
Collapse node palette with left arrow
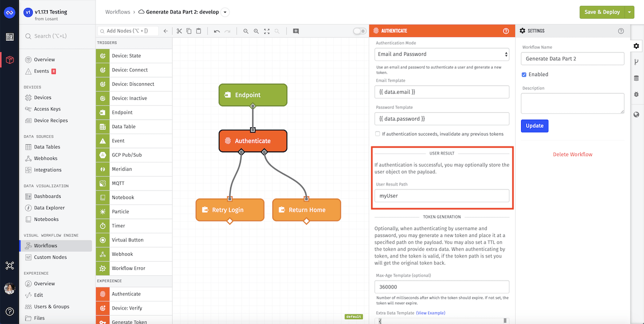[166, 31]
